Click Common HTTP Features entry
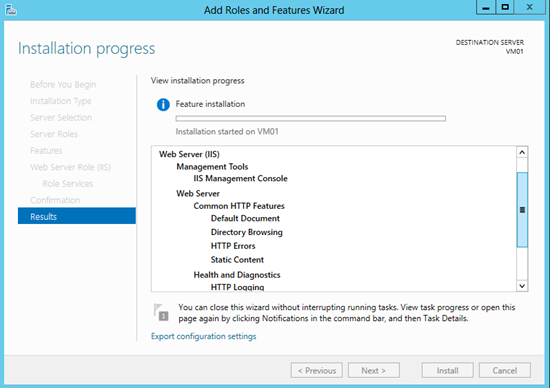Image resolution: width=550 pixels, height=388 pixels. 239,206
